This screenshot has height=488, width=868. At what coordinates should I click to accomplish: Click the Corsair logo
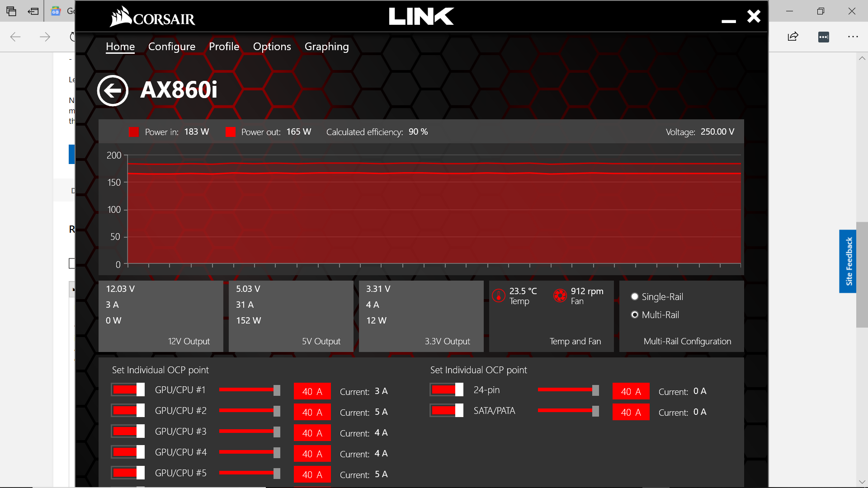coord(152,17)
